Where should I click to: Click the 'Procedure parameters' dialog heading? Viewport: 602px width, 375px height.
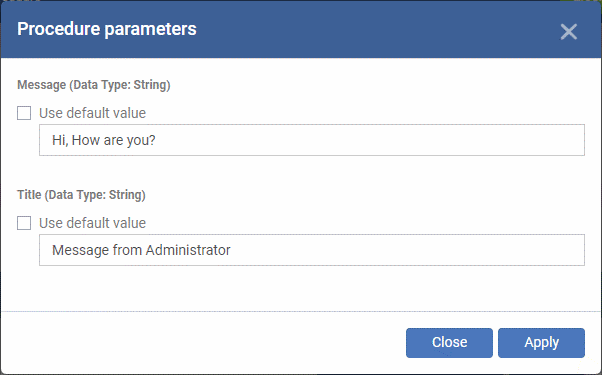107,29
